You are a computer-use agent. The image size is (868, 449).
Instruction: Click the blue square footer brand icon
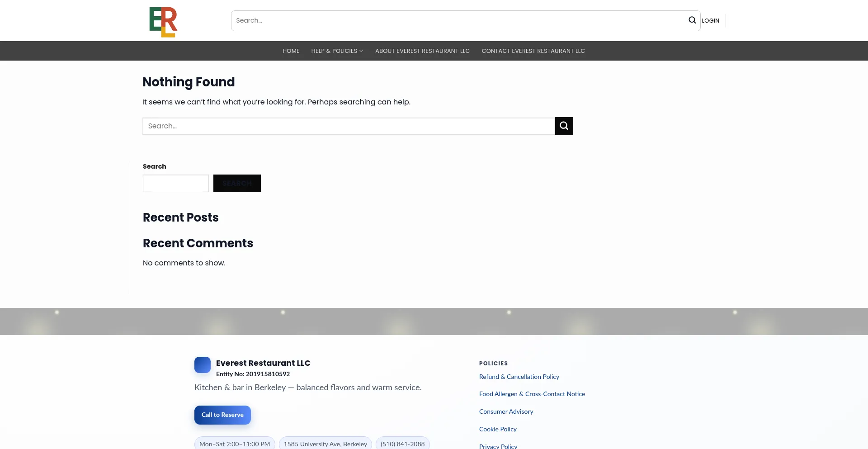click(202, 365)
